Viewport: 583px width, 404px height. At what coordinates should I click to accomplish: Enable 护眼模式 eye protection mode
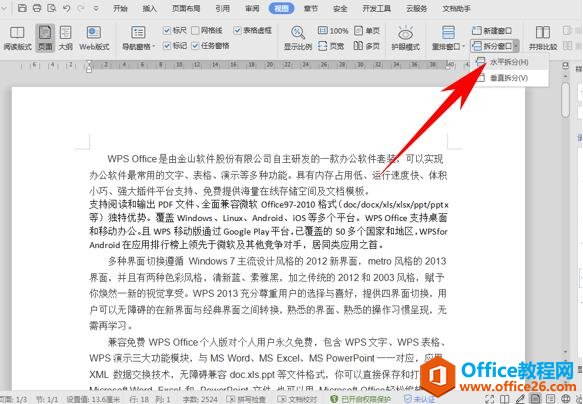point(405,38)
